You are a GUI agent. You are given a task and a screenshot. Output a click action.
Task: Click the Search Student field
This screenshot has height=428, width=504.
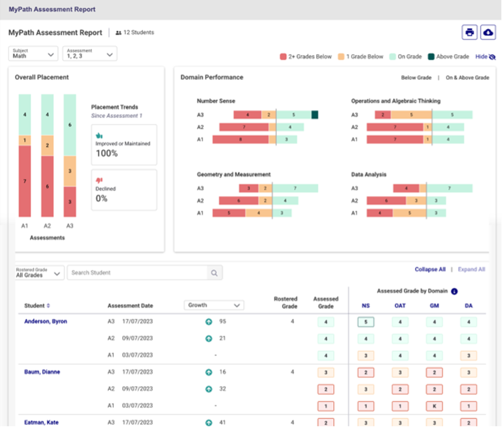click(138, 274)
